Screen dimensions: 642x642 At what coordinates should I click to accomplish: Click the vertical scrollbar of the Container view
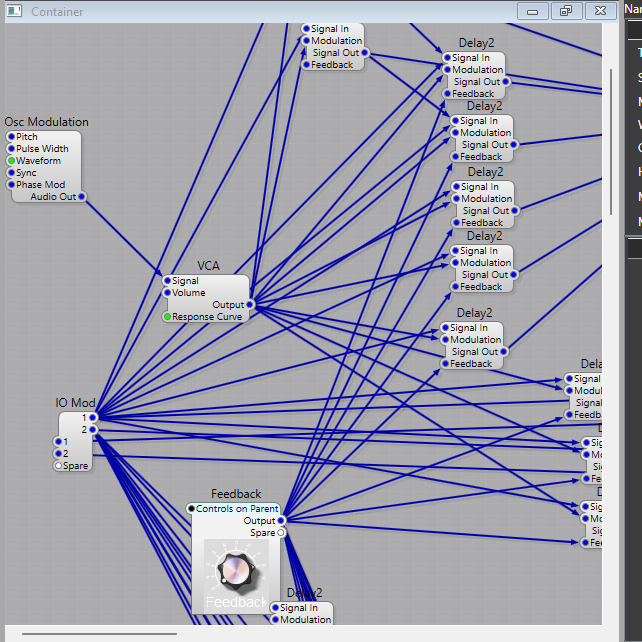(x=610, y=142)
